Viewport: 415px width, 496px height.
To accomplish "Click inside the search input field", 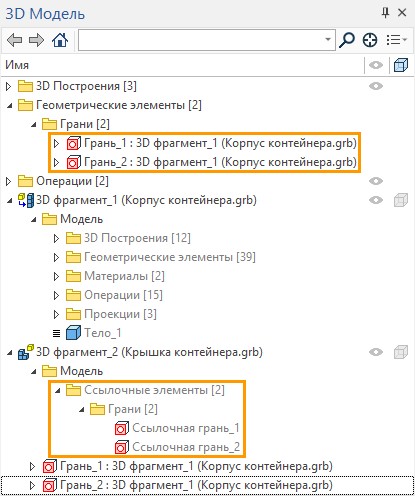I will coord(201,40).
